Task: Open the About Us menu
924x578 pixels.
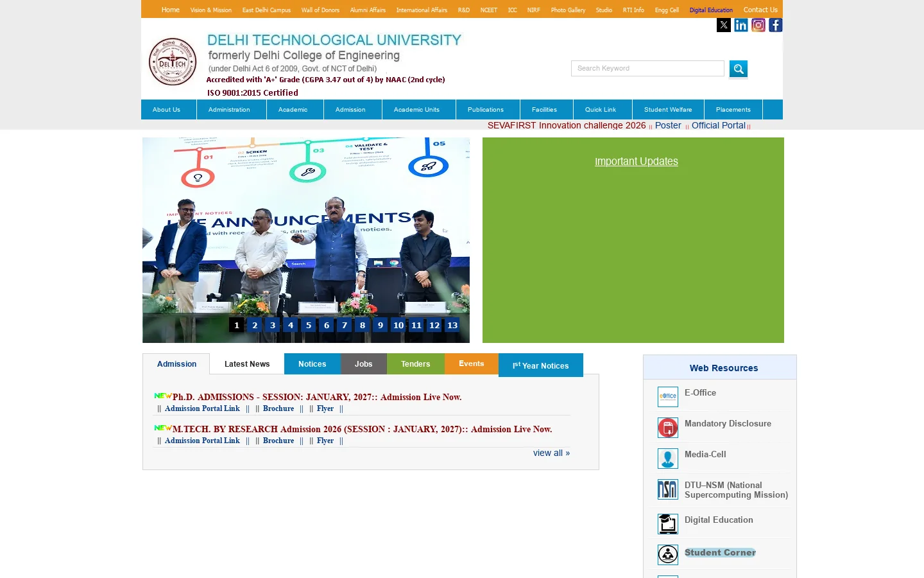Action: tap(166, 110)
